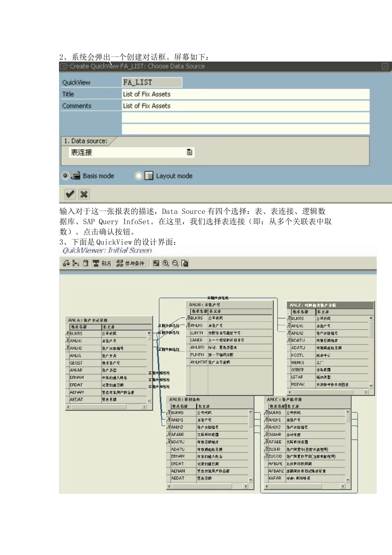Click the 参与条件 toolbar button
This screenshot has width=392, height=555.
click(130, 263)
